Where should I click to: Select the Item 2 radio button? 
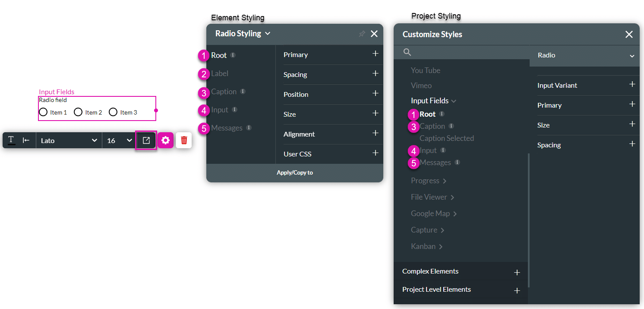tap(78, 112)
